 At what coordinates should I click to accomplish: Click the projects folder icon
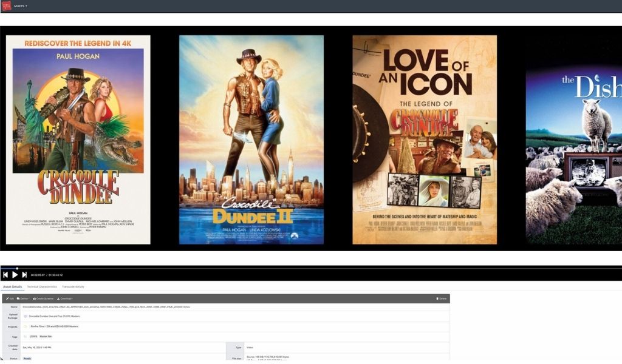tap(26, 326)
